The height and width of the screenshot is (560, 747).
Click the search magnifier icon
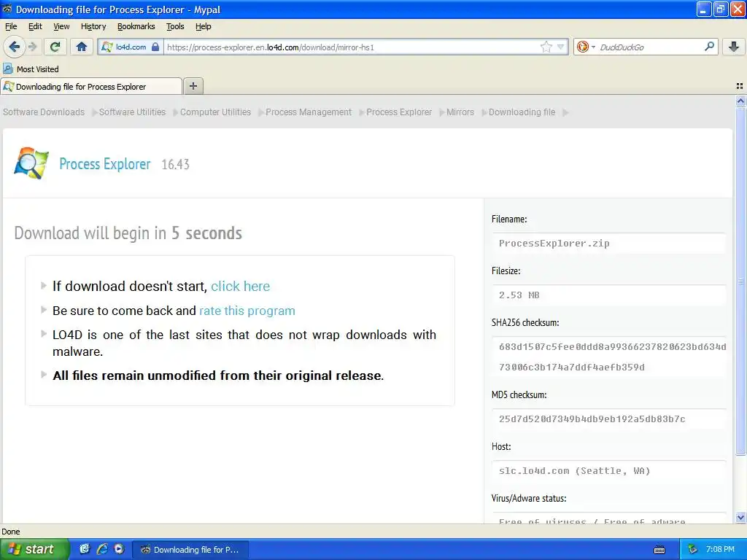(x=709, y=47)
